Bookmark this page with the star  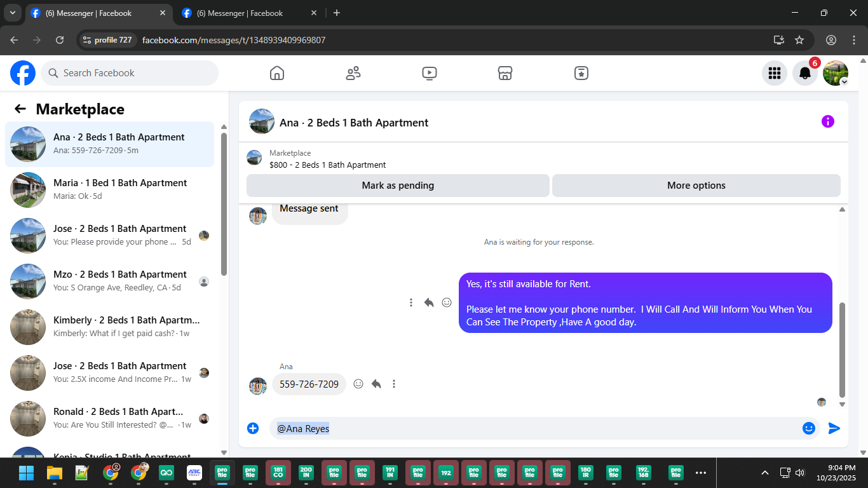pos(799,40)
